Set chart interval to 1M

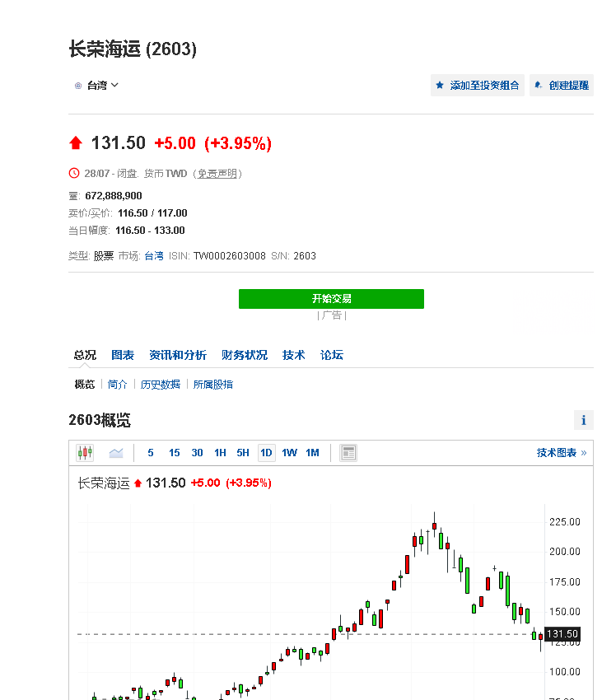312,452
